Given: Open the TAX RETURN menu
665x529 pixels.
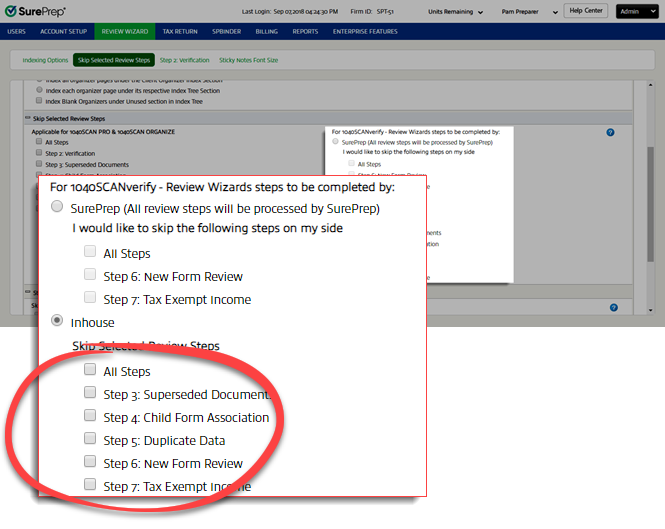Looking at the screenshot, I should [180, 31].
